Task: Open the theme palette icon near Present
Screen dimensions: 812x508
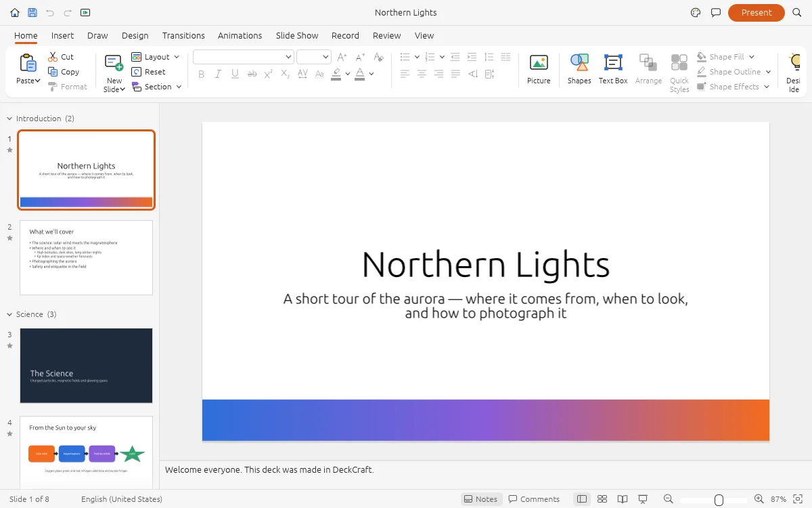Action: [696, 12]
